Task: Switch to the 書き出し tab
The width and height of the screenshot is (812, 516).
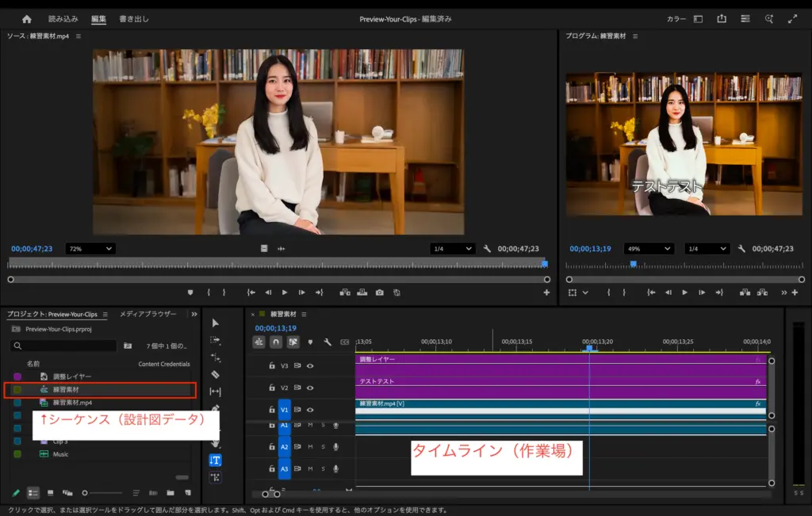Action: [133, 19]
